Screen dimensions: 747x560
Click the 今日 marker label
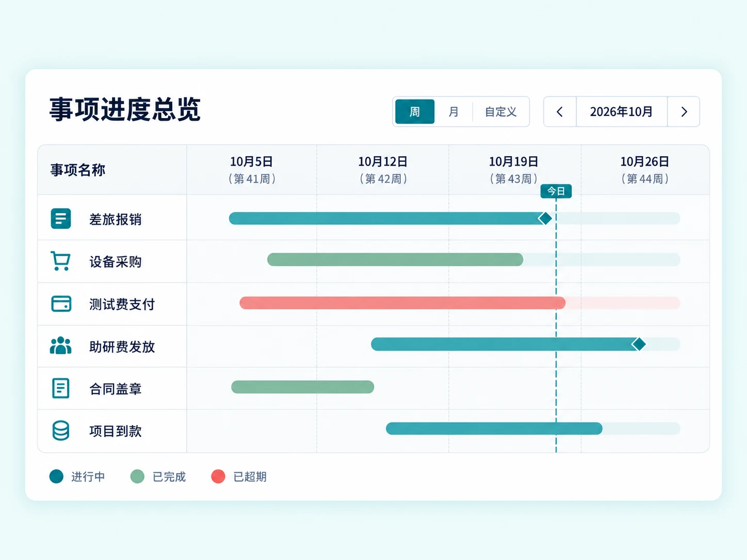click(x=556, y=191)
